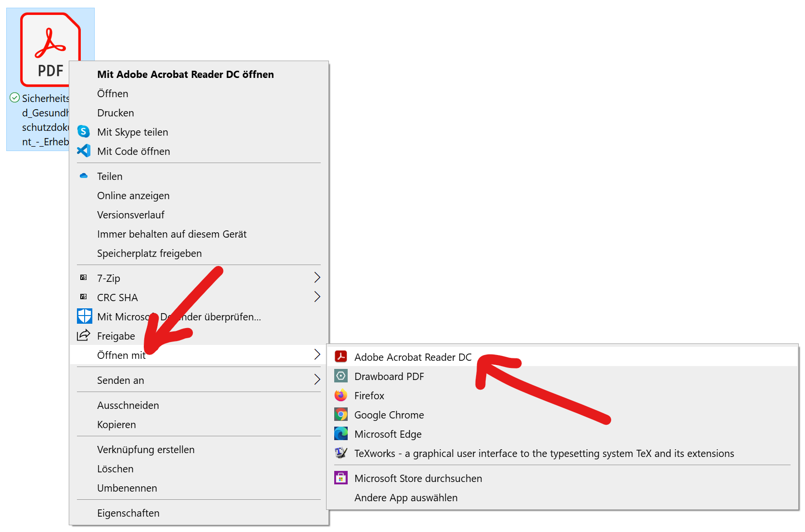Click the PDF file icon on desktop

pyautogui.click(x=50, y=50)
